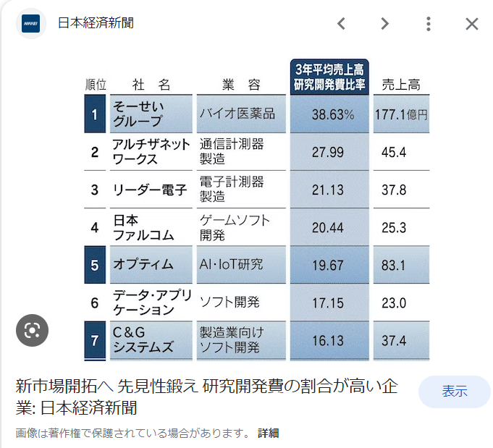Screen dimensions: 493x448
Task: Click the rank 2 number cell
Action: 95,152
